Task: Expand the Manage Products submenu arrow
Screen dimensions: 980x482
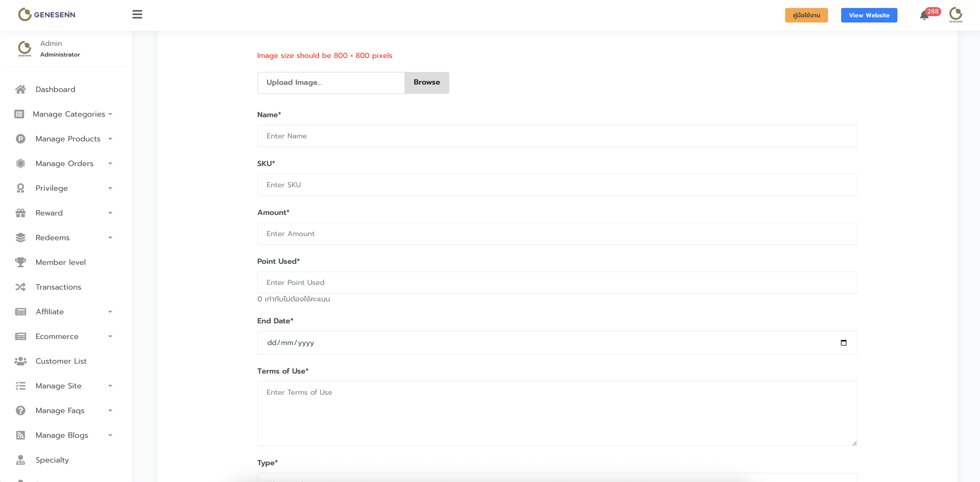Action: (110, 139)
